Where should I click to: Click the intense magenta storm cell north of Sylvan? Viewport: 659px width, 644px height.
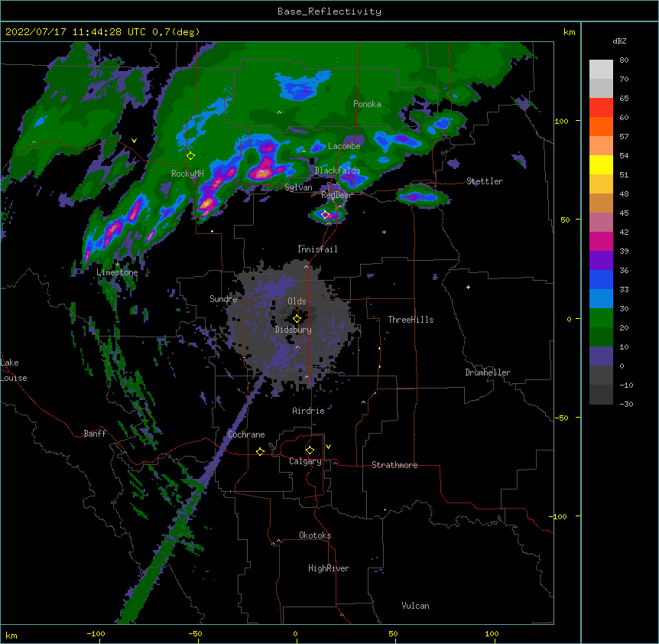[264, 168]
